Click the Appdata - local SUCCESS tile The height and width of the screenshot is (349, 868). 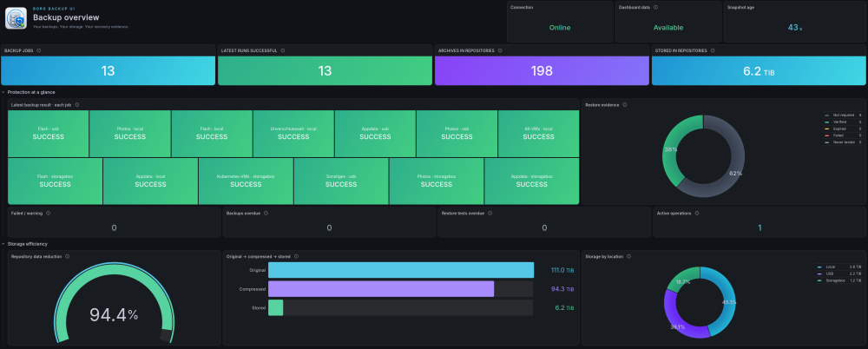pyautogui.click(x=150, y=181)
